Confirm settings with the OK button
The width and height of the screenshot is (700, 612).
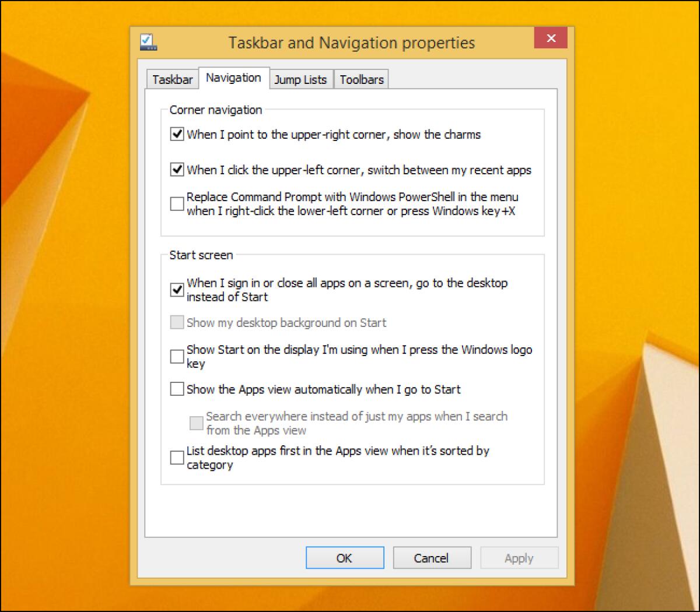pyautogui.click(x=345, y=558)
